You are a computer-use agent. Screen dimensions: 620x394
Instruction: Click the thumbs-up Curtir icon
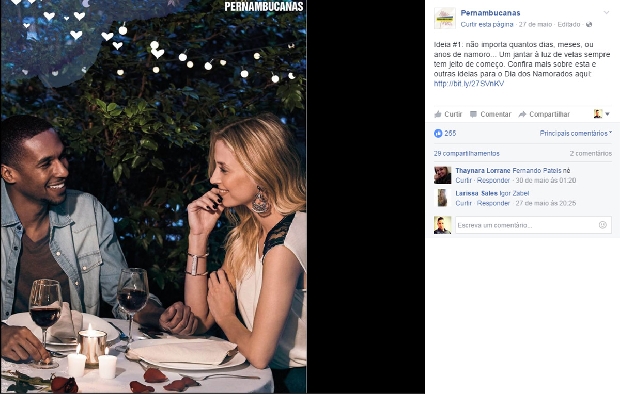(437, 114)
